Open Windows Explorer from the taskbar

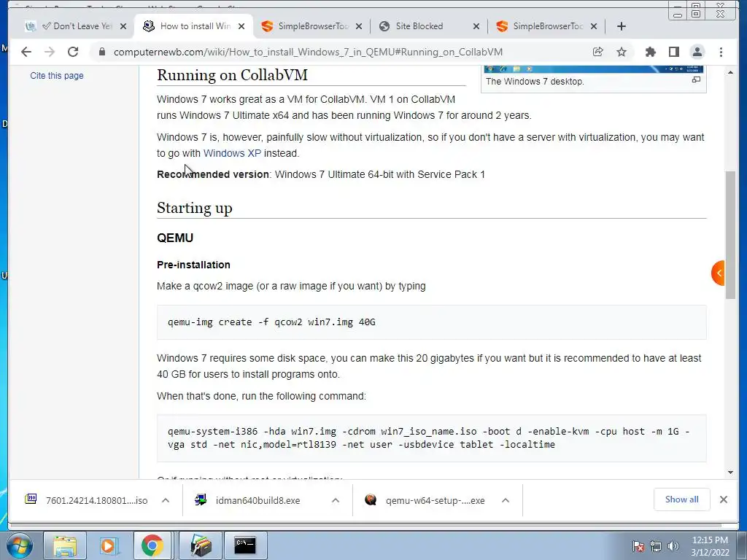(x=65, y=545)
